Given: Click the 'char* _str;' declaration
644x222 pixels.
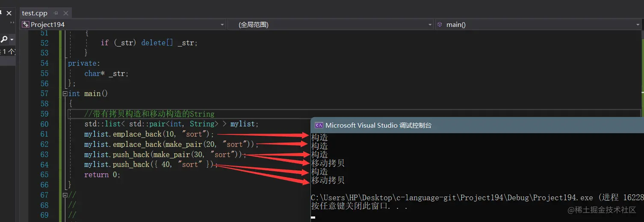Looking at the screenshot, I should (106, 73).
